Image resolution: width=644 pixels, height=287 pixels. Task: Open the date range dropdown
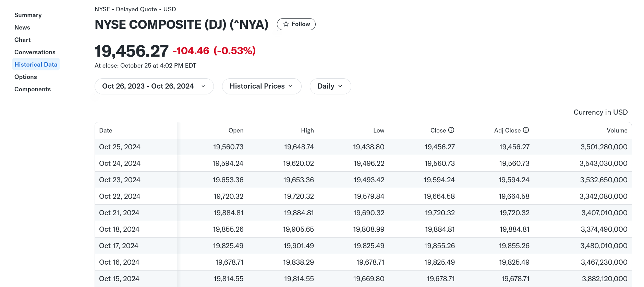[x=154, y=86]
